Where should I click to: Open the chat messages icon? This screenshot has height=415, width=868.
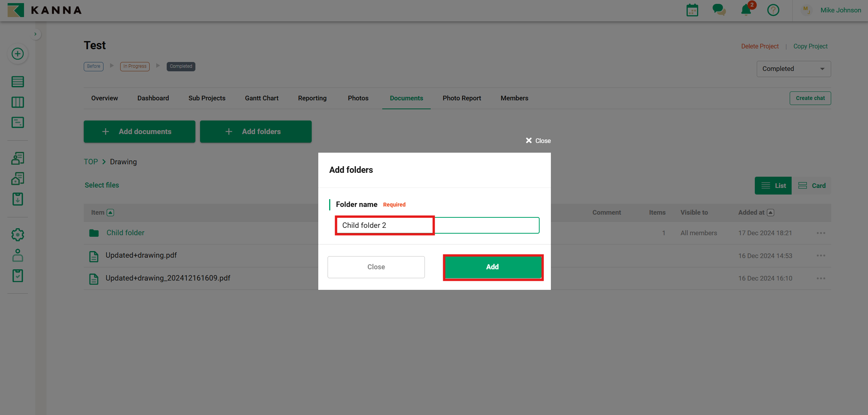click(x=719, y=10)
